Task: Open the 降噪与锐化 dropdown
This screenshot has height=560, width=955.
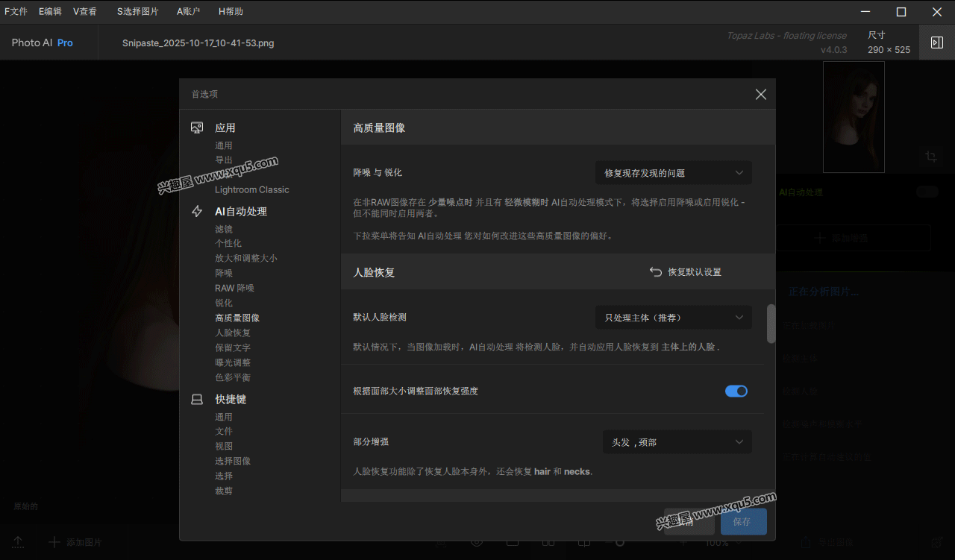Action: [x=673, y=173]
